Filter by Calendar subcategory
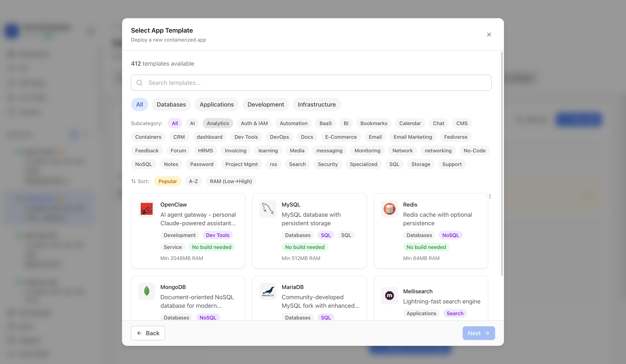The image size is (626, 364). tap(410, 123)
